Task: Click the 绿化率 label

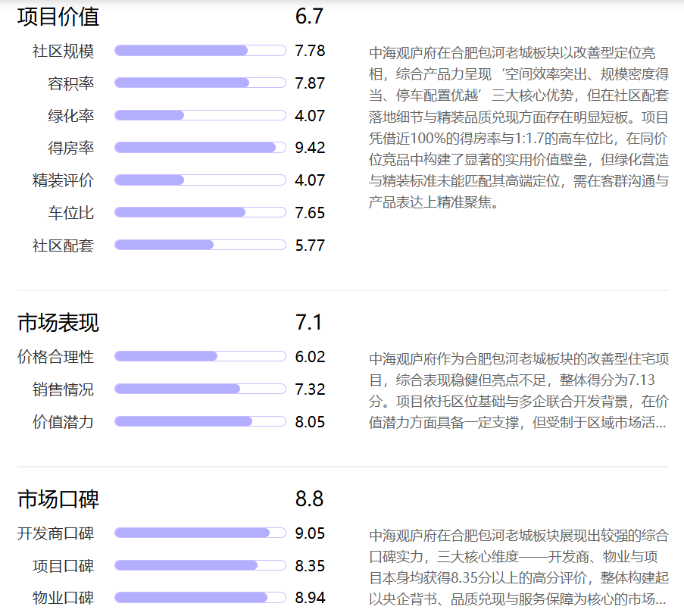Action: (70, 116)
